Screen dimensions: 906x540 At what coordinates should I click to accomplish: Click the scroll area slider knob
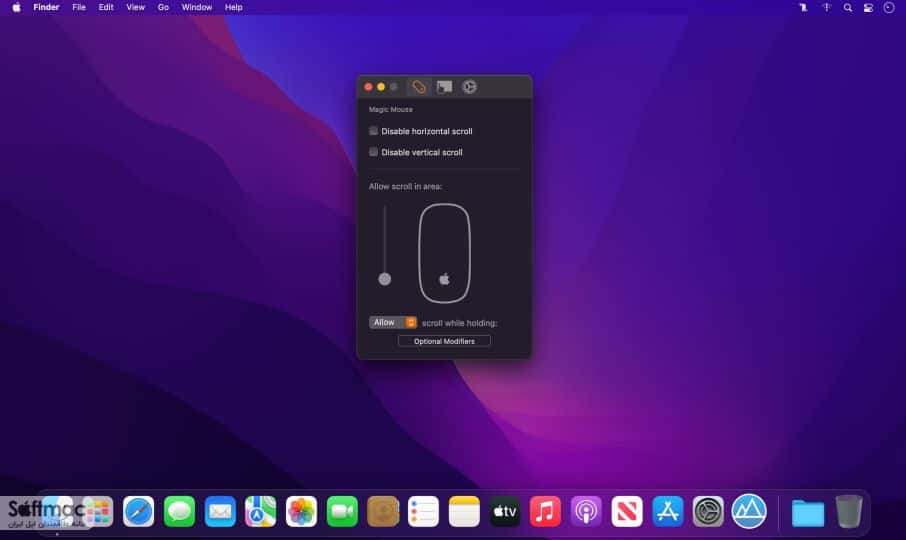pos(384,279)
